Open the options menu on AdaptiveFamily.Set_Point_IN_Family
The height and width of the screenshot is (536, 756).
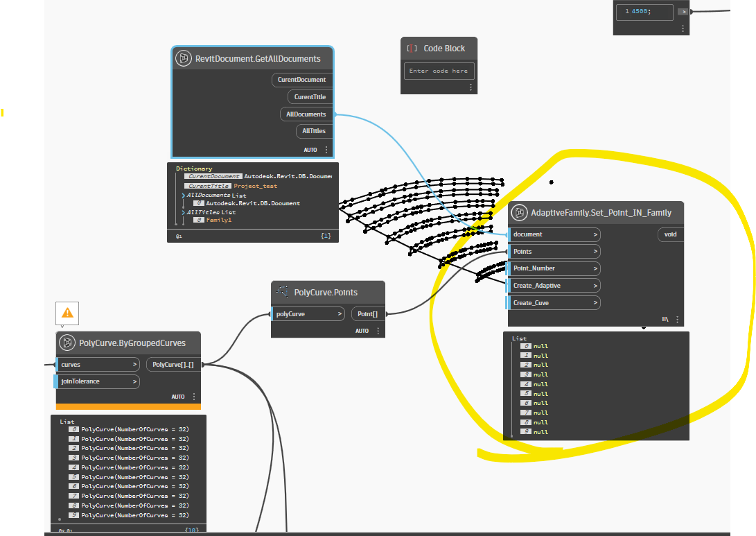pyautogui.click(x=677, y=319)
